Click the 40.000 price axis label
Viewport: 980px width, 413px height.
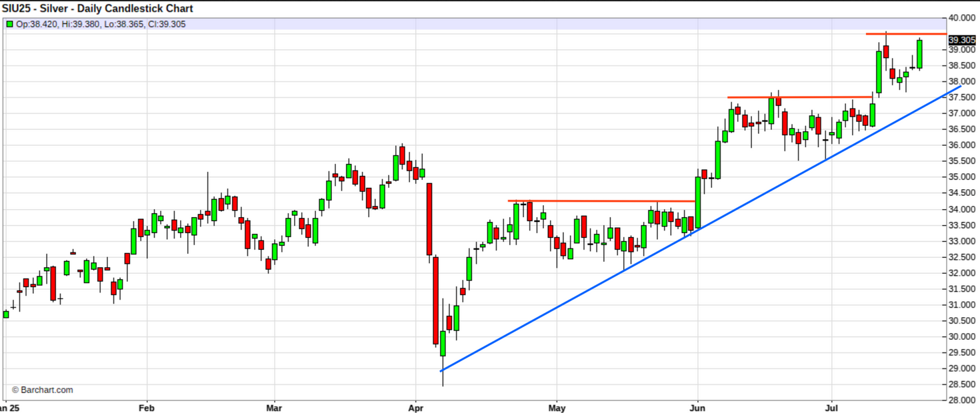click(x=963, y=18)
